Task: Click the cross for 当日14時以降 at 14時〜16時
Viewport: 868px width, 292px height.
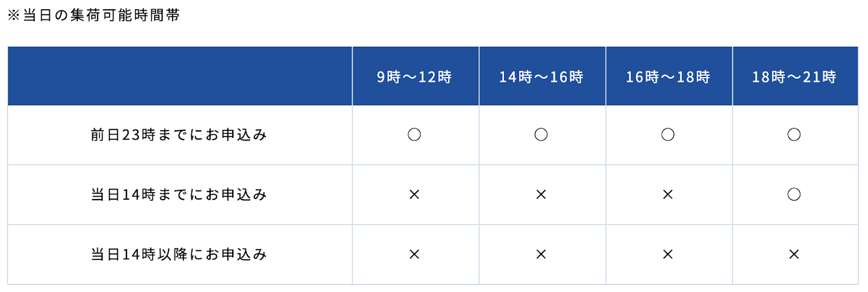Action: [x=541, y=254]
